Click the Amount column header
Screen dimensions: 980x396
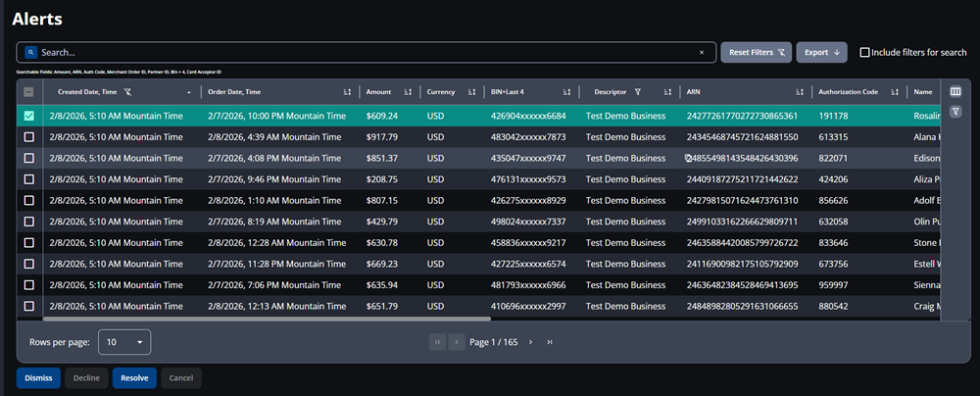[x=378, y=92]
